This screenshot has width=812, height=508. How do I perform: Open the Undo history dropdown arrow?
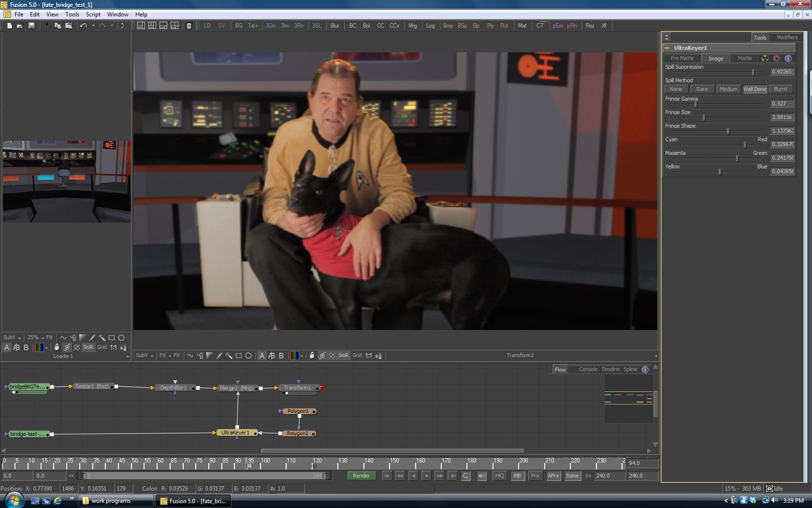(x=93, y=26)
